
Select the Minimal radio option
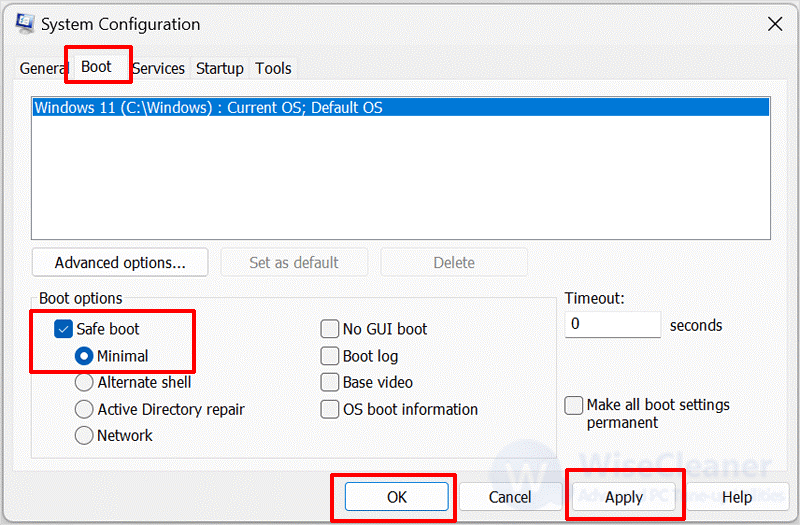point(84,356)
